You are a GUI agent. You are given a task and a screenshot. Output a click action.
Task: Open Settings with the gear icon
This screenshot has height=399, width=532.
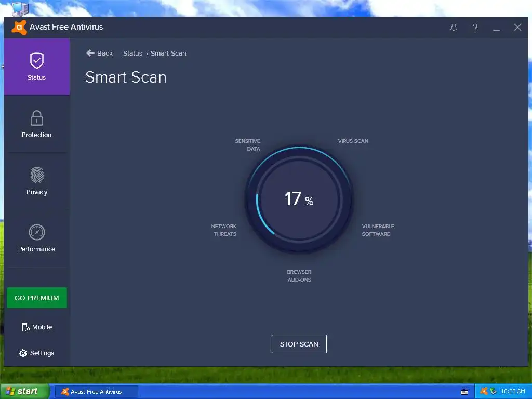[37, 353]
